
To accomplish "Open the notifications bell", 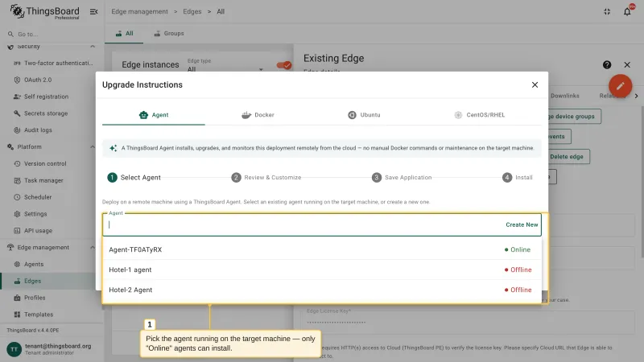I will click(x=627, y=11).
